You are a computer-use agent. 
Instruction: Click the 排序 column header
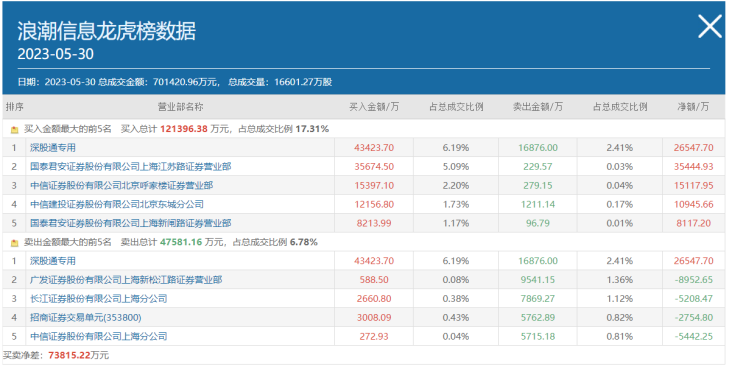point(14,107)
